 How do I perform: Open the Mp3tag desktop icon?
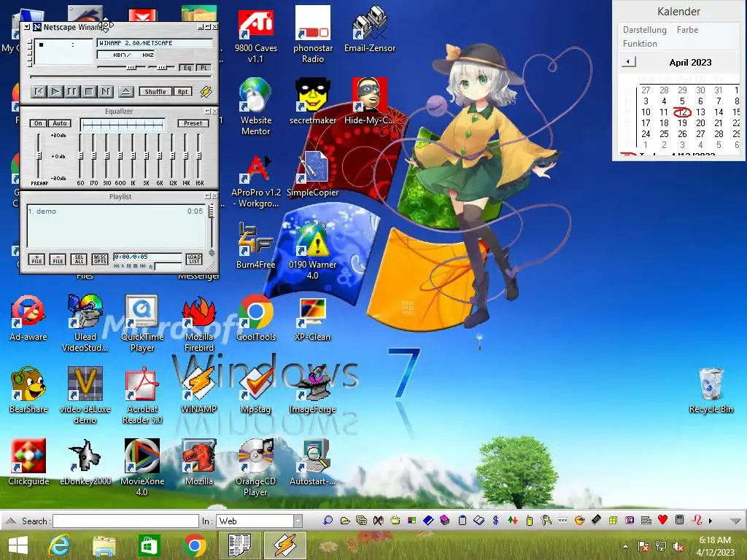coord(256,389)
